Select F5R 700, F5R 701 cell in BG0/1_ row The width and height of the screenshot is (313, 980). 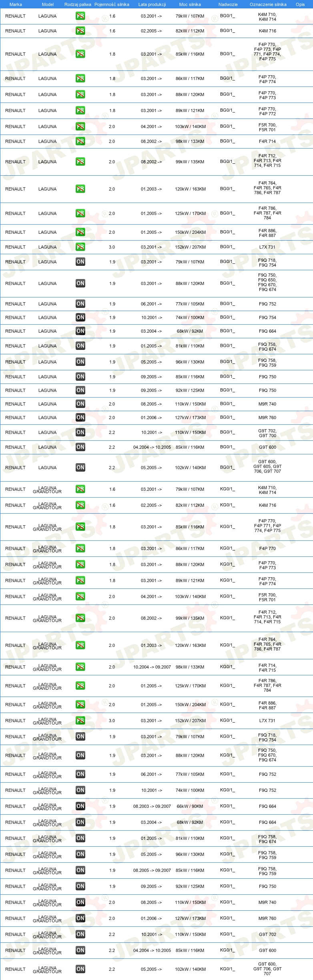(267, 127)
